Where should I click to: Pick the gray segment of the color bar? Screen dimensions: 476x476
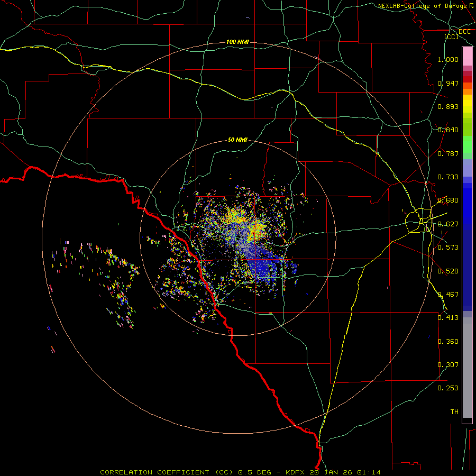(x=467, y=368)
